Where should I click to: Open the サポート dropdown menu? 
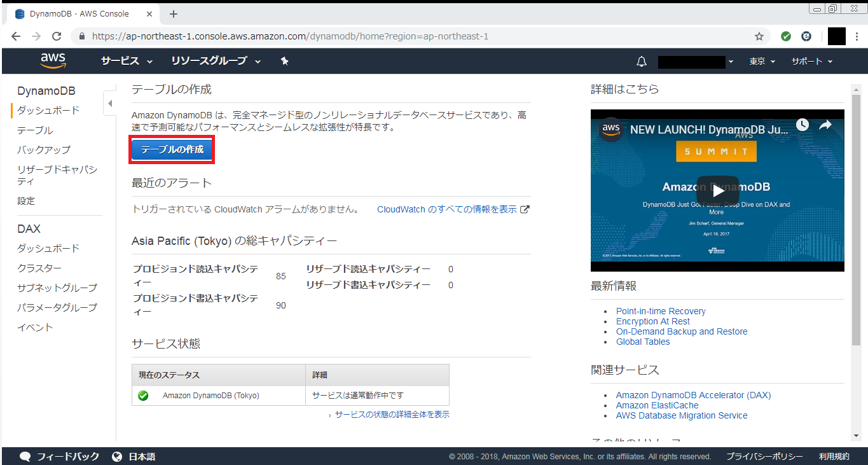pyautogui.click(x=811, y=61)
